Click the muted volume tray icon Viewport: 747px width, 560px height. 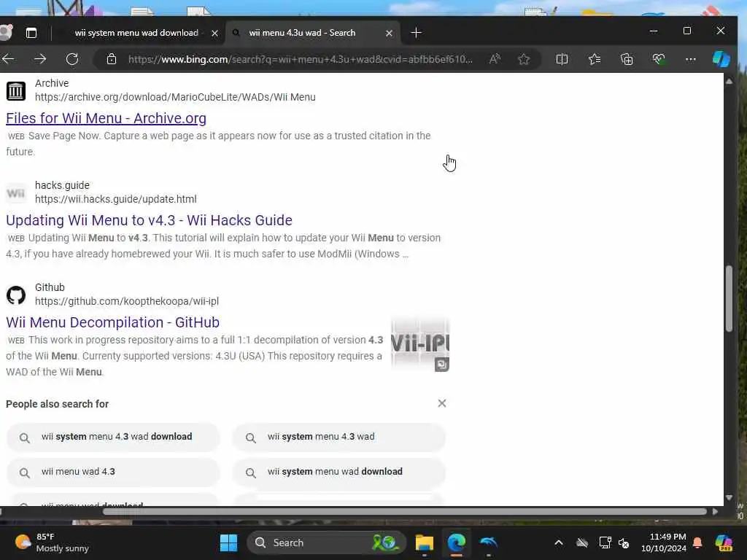(624, 542)
